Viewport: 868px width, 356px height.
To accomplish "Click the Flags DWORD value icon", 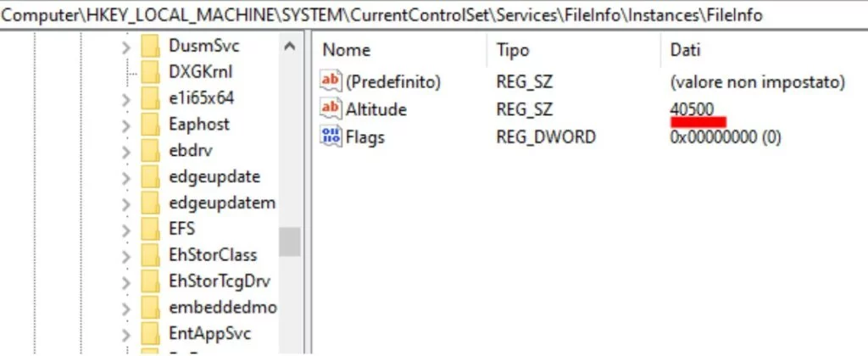I will (330, 136).
